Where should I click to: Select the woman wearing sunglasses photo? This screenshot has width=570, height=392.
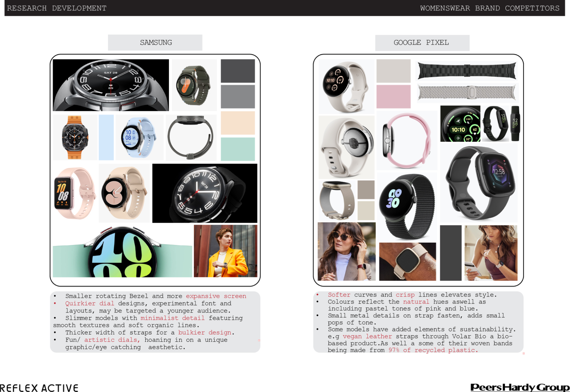click(346, 251)
